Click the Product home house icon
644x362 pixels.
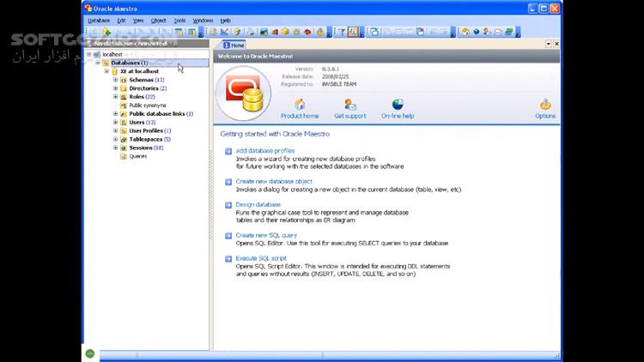coord(300,105)
